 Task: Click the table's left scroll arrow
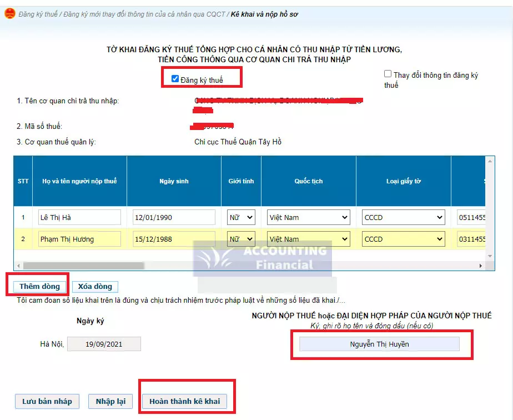(x=18, y=266)
